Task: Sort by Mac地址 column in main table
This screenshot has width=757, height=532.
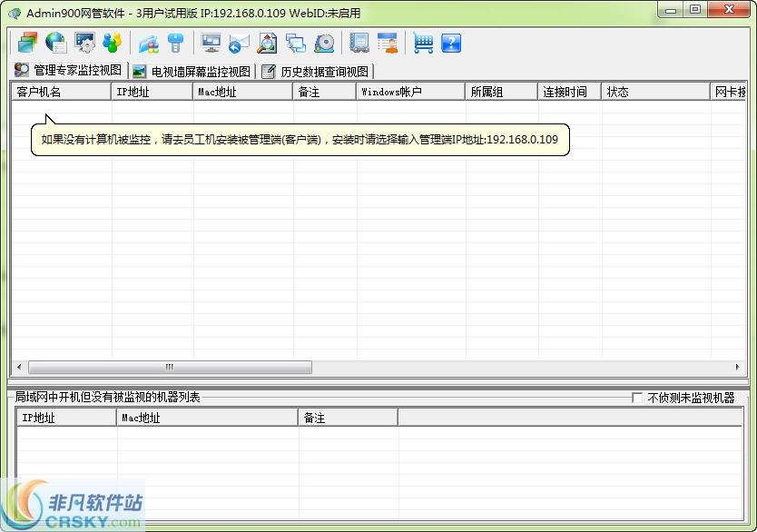Action: 243,92
